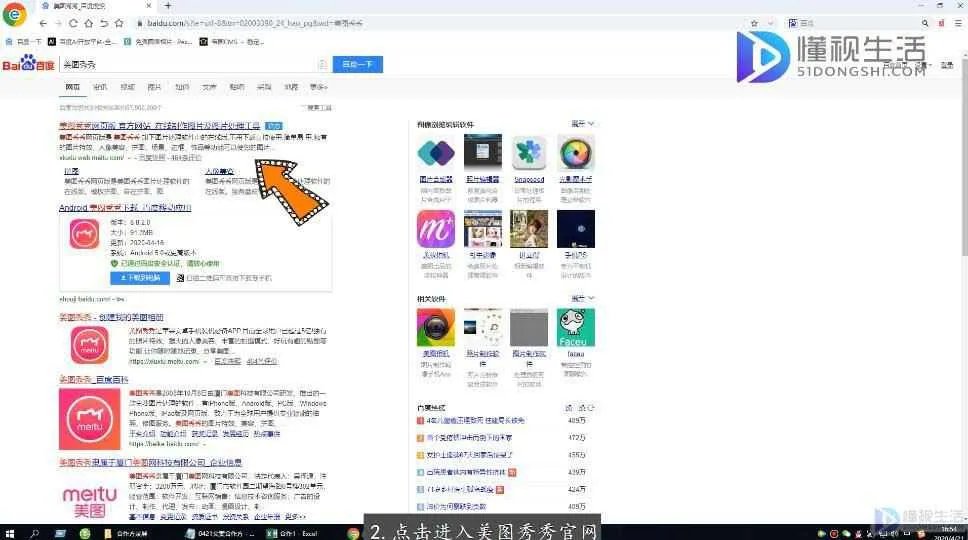The height and width of the screenshot is (540, 968).
Task: Click the two-overlapping-diamonds app icon
Action: (x=436, y=152)
